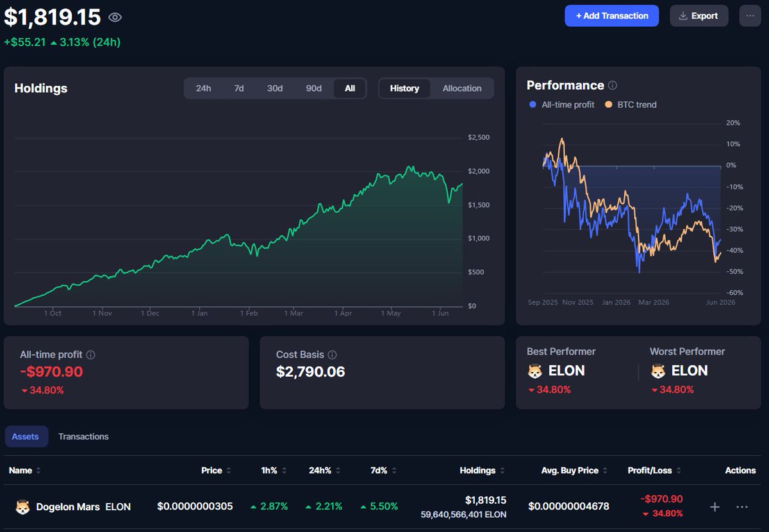
Task: Select the 7d holdings range
Action: pyautogui.click(x=238, y=88)
